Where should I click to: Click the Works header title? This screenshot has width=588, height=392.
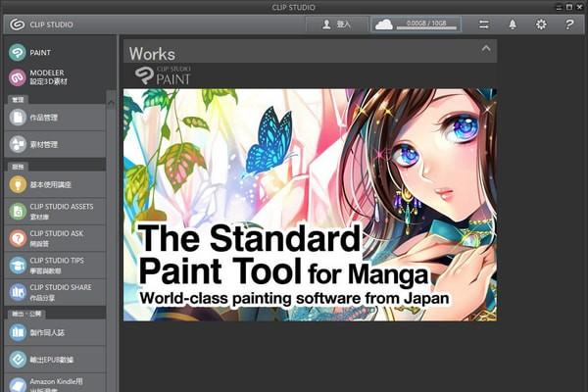(152, 54)
